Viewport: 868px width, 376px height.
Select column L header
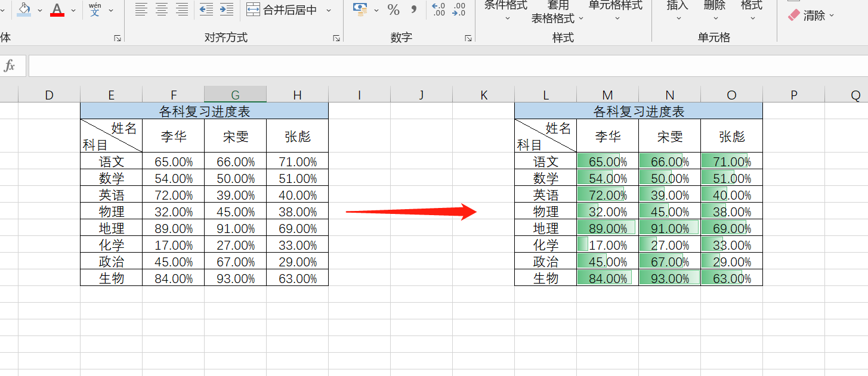(x=546, y=95)
